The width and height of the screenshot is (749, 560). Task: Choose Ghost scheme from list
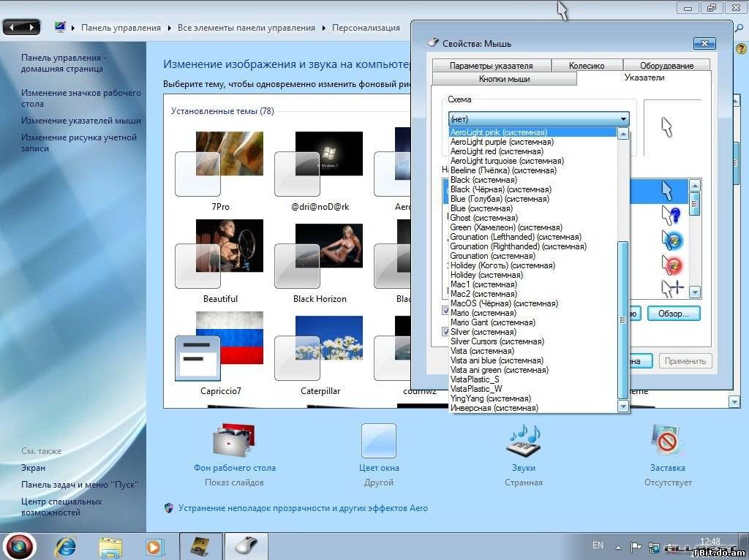[532, 218]
